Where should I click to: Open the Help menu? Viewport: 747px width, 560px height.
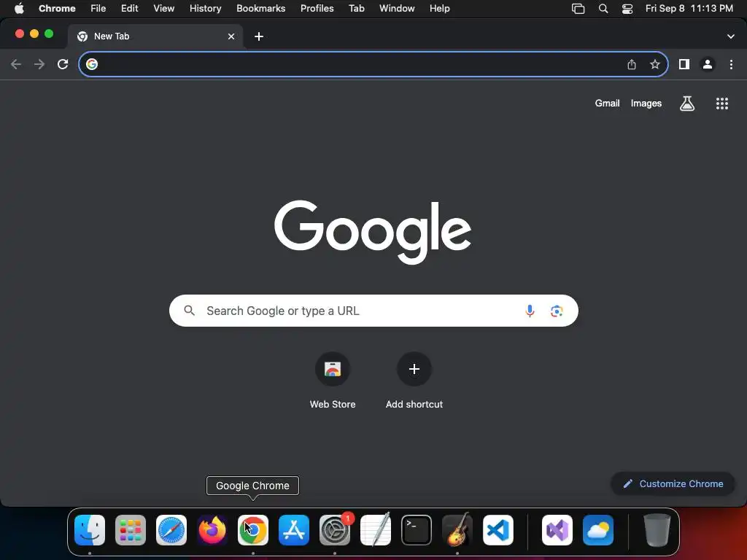(x=439, y=9)
